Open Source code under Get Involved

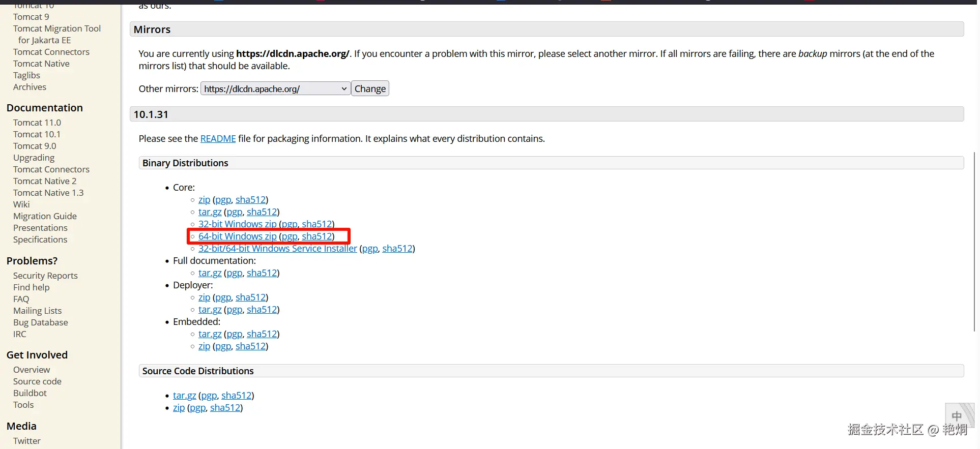coord(37,381)
